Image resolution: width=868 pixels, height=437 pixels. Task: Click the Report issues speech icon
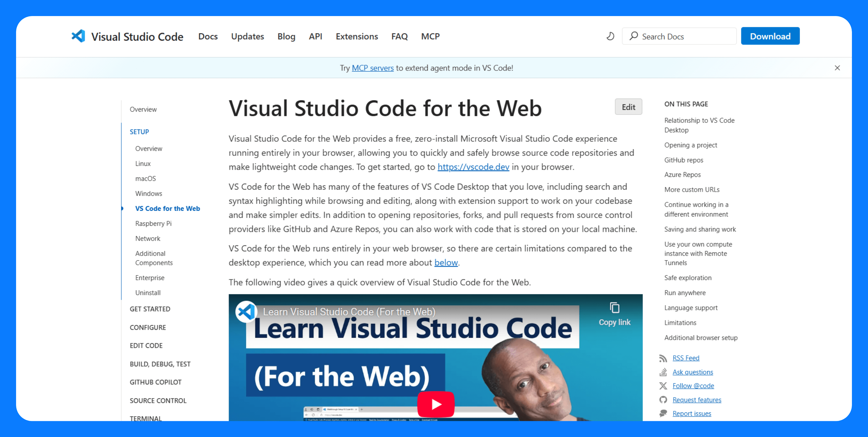(663, 413)
